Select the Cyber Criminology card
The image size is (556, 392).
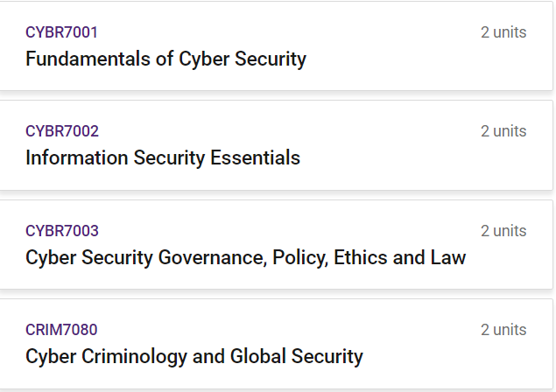tap(276, 344)
